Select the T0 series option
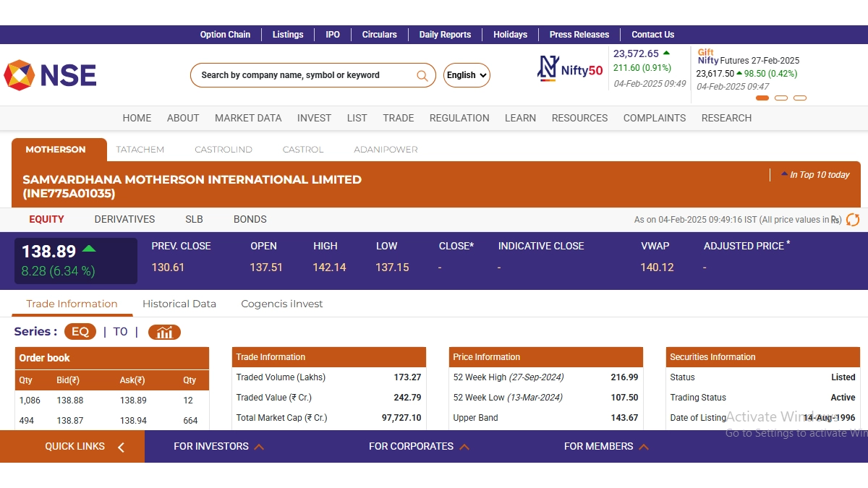This screenshot has width=868, height=488. 120,332
